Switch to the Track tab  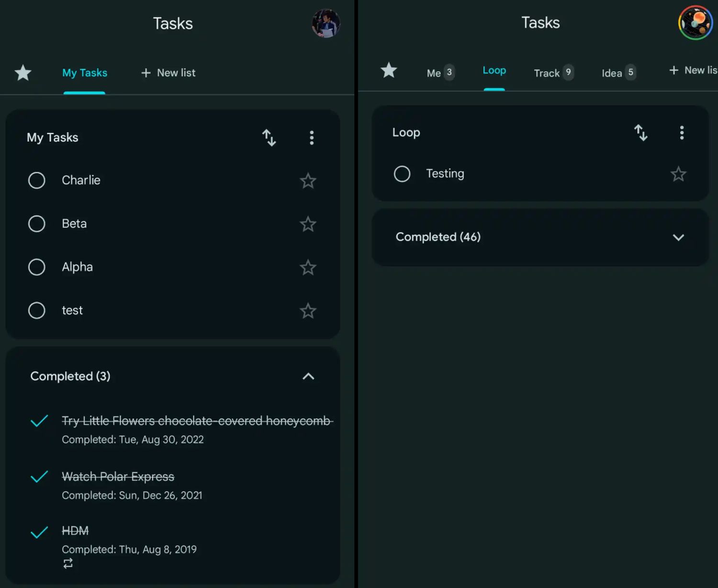click(553, 73)
